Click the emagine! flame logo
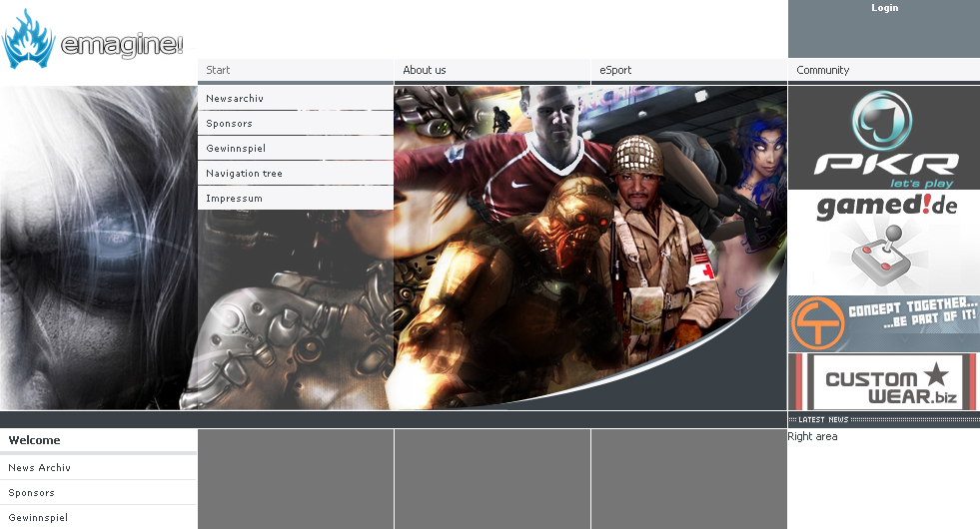Screen dimensions: 980x529 tap(92, 39)
